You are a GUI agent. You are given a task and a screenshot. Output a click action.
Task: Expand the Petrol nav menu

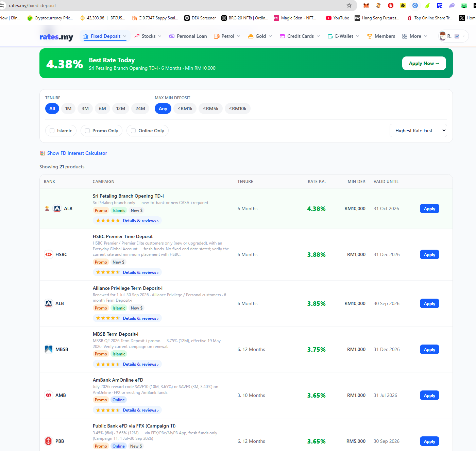coord(227,36)
